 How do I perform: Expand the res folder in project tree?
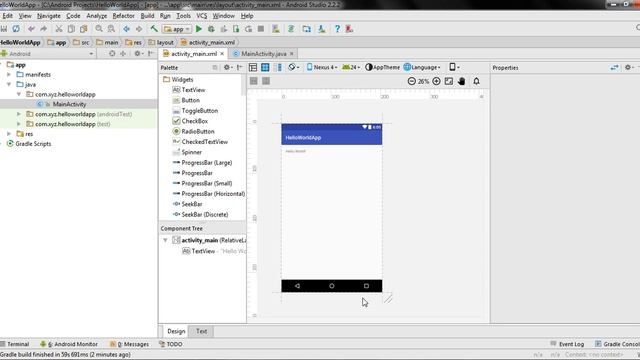coord(9,134)
